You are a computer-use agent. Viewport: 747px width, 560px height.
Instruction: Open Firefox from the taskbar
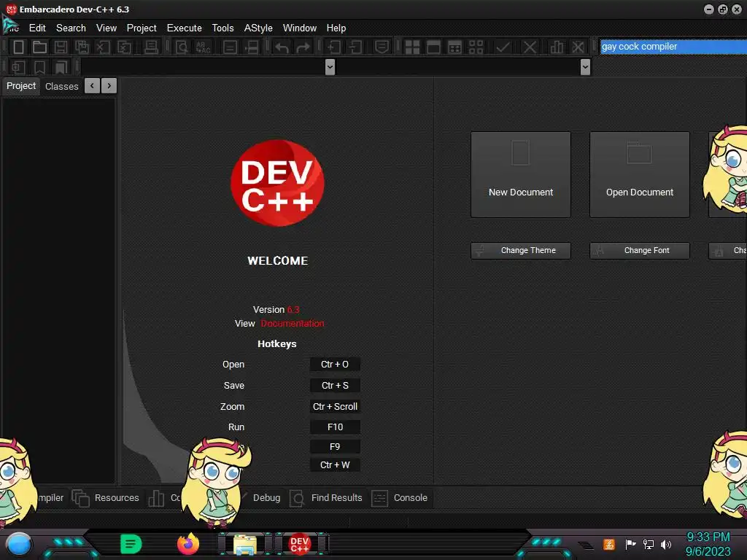coord(188,544)
